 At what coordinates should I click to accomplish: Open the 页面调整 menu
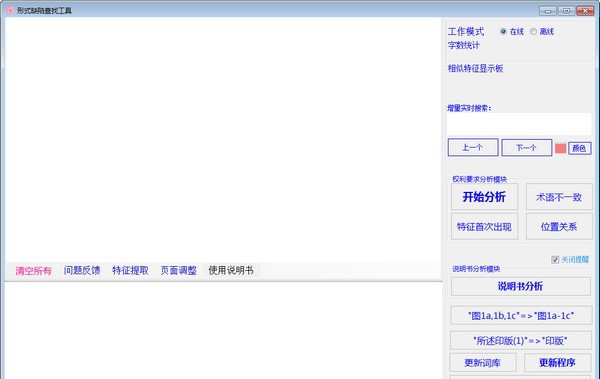(178, 270)
